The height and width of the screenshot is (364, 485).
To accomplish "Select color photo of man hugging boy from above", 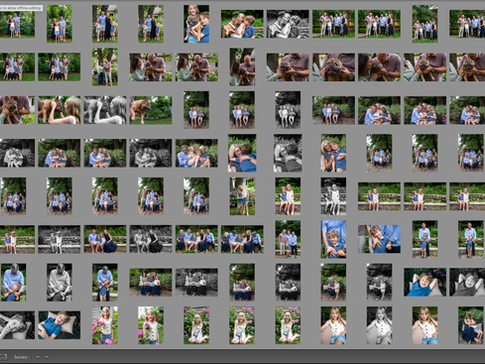I will coord(13,282).
